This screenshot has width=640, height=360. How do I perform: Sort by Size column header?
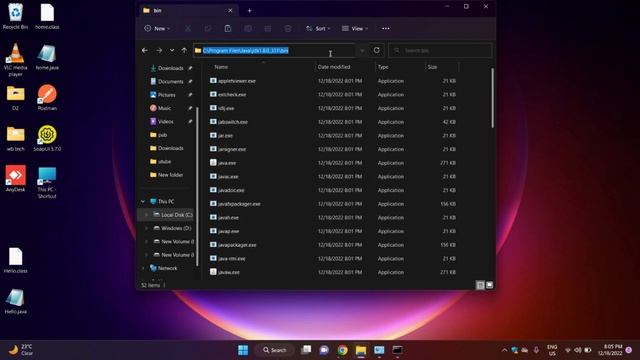(432, 67)
